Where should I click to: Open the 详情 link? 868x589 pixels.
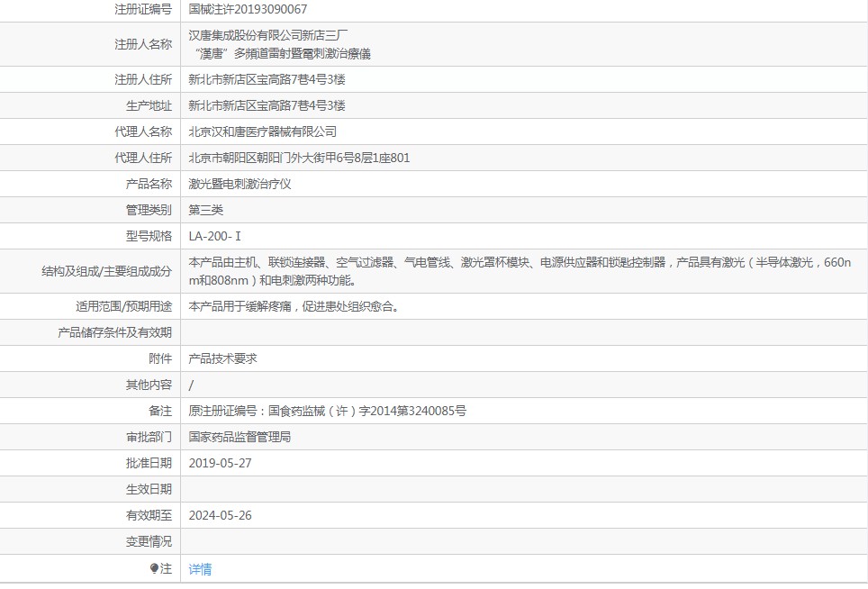coord(200,569)
